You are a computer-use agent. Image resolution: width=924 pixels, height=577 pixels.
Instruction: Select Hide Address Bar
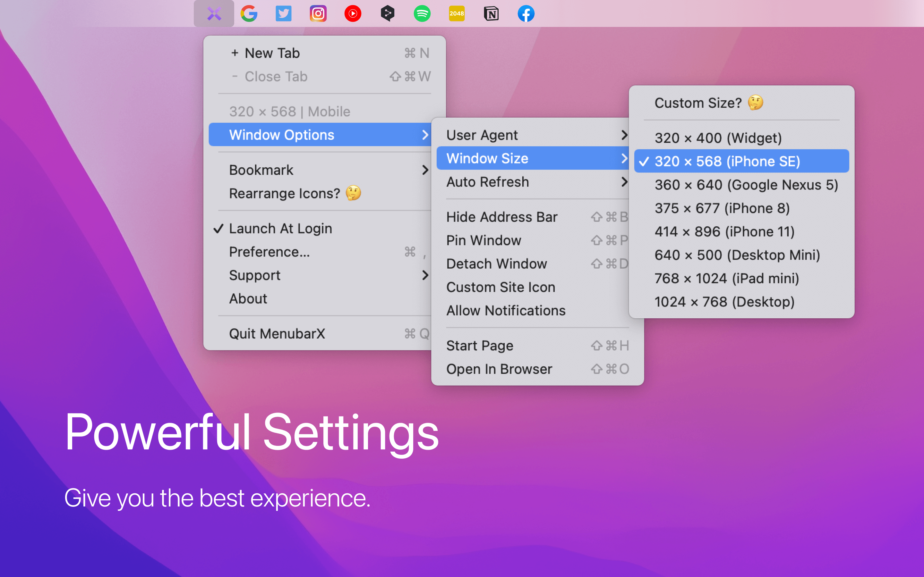[502, 217]
